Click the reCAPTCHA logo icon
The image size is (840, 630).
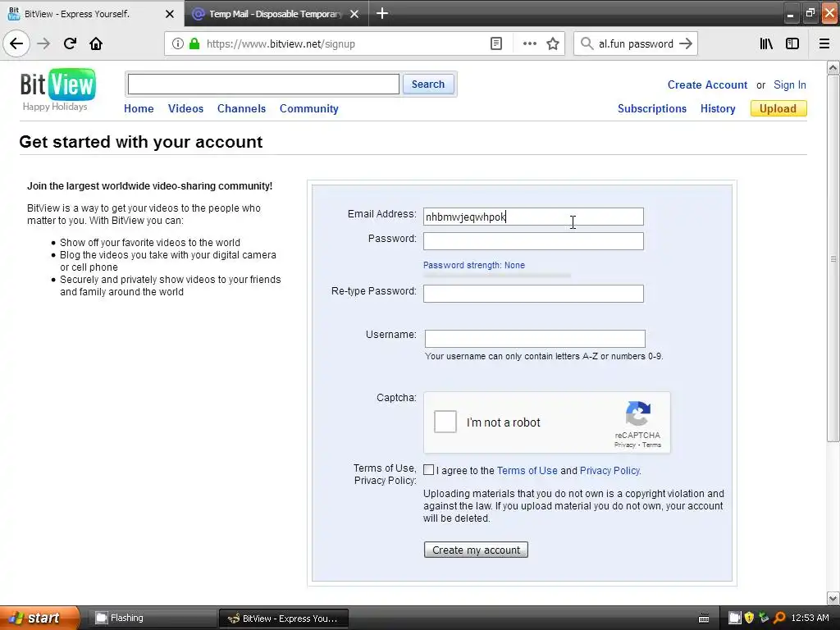[637, 413]
